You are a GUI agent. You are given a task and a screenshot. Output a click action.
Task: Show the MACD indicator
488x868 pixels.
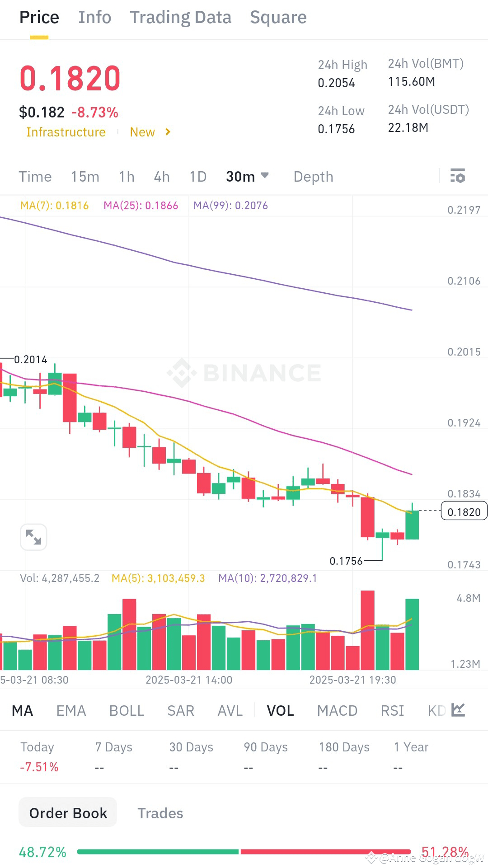[x=337, y=710]
